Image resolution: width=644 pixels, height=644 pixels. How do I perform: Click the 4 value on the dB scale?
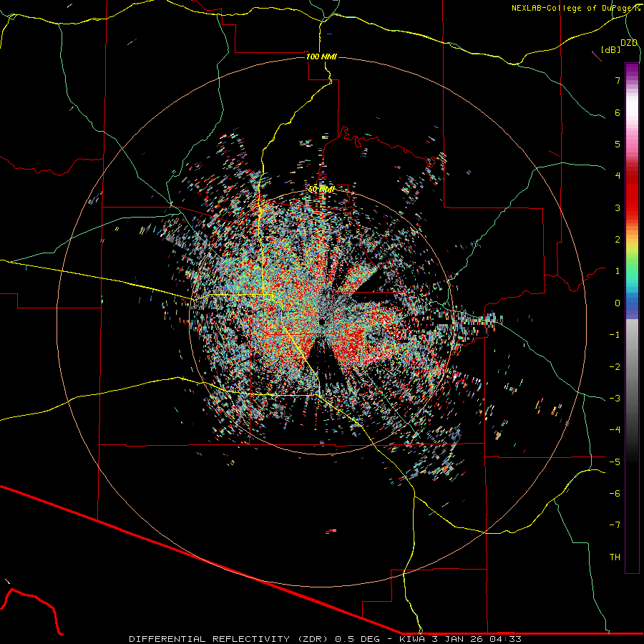618,176
